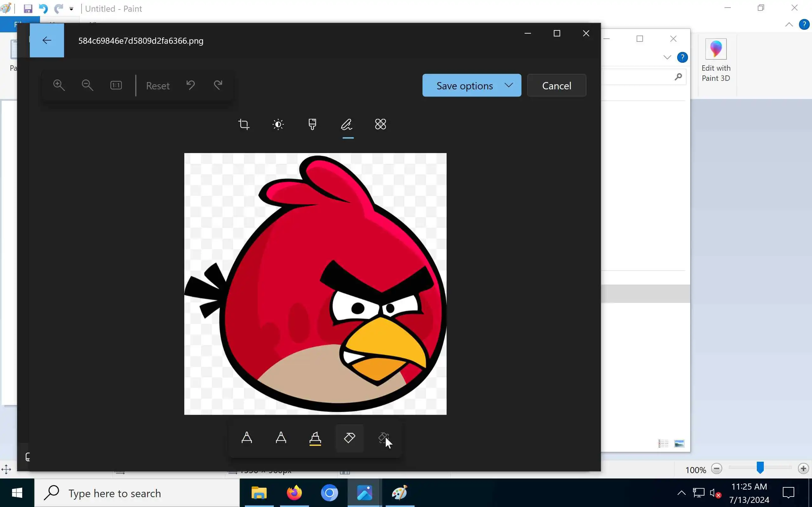This screenshot has height=507, width=812.
Task: Select the Filter brush icon
Action: (312, 125)
